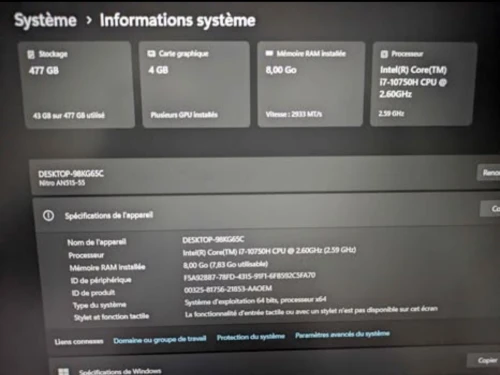500x375 pixels.
Task: Open the Processeur info card
Action: pyautogui.click(x=423, y=84)
